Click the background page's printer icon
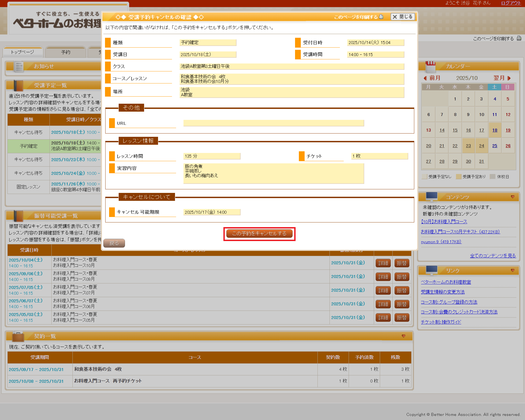Image resolution: width=525 pixels, height=420 pixels. [x=519, y=38]
